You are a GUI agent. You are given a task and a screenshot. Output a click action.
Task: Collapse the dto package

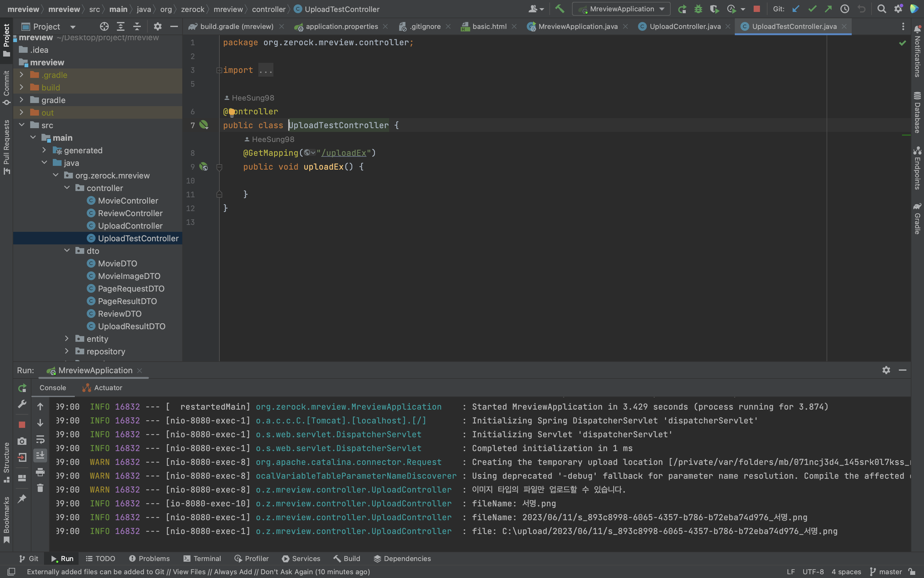click(x=67, y=250)
